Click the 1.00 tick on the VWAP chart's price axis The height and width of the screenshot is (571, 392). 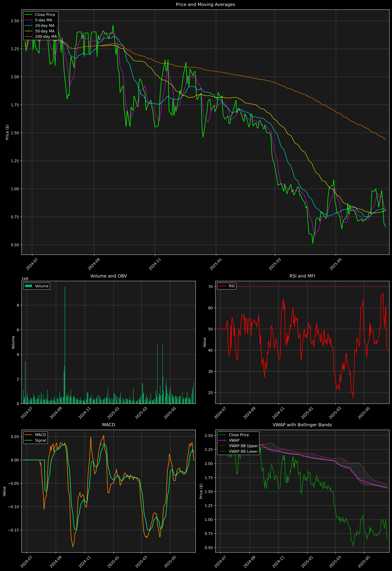click(x=209, y=520)
